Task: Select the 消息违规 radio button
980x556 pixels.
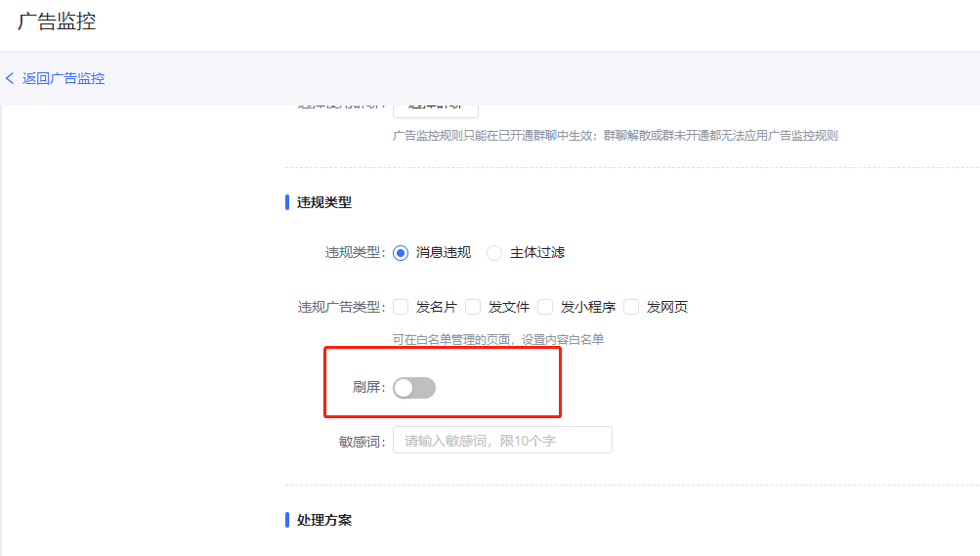Action: (x=401, y=252)
